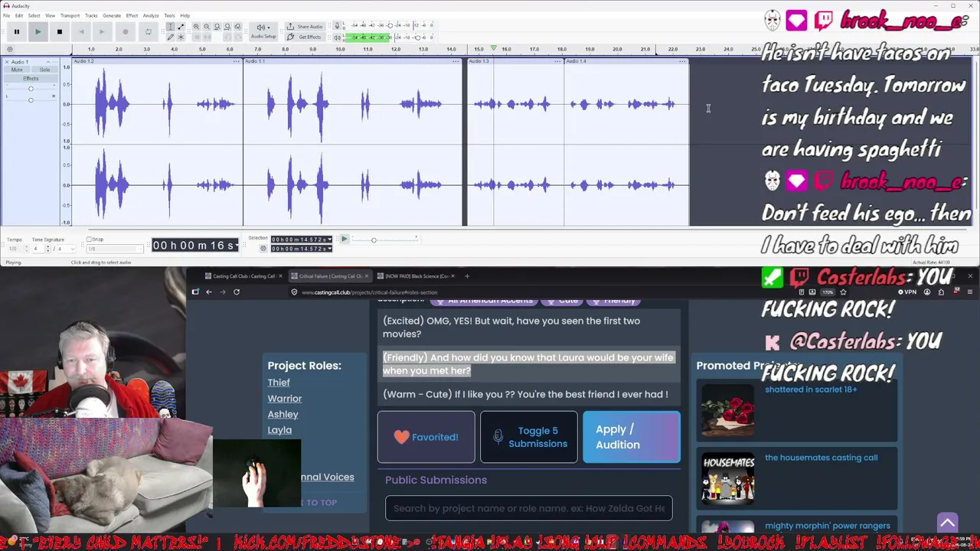Open a new browser tab

click(467, 276)
